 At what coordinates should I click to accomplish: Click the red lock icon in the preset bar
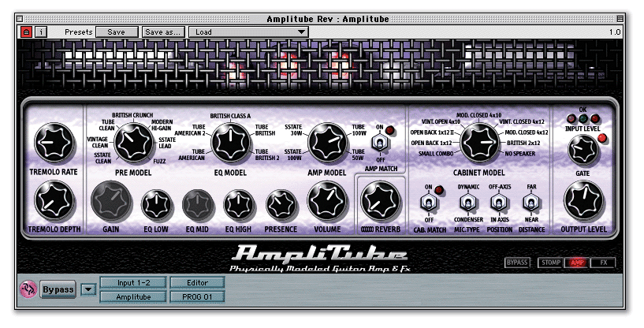(26, 32)
